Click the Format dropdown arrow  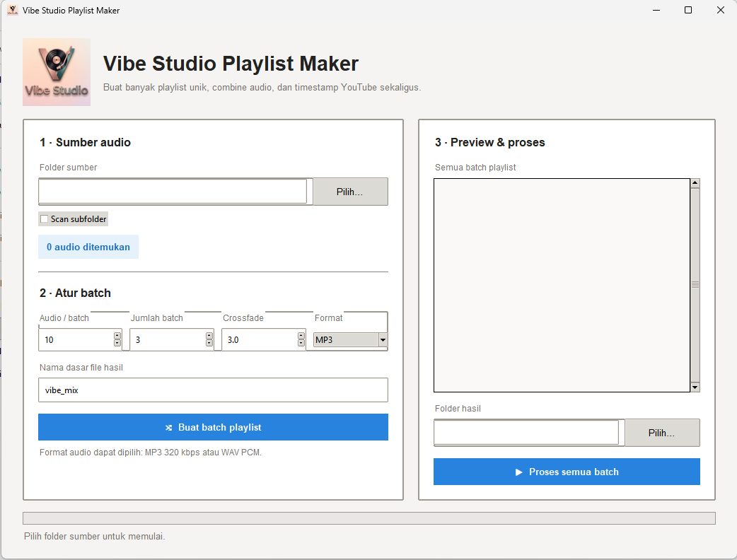[383, 339]
